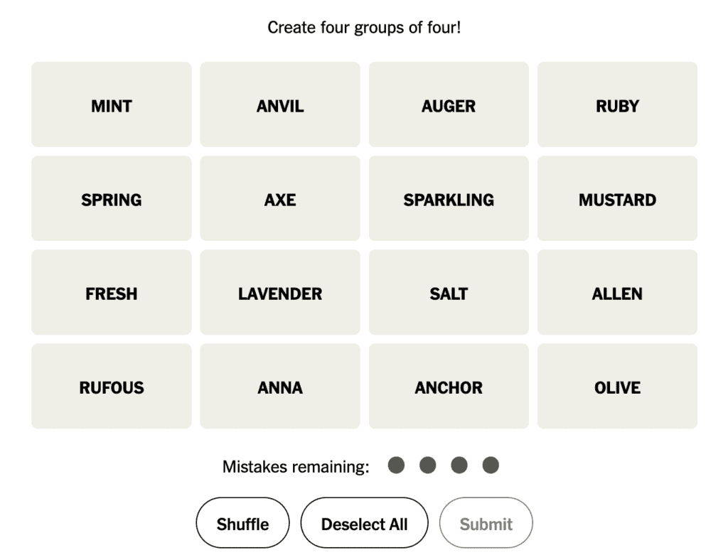Select the MINT word tile
Viewport: 728px width, 560px height.
click(112, 105)
